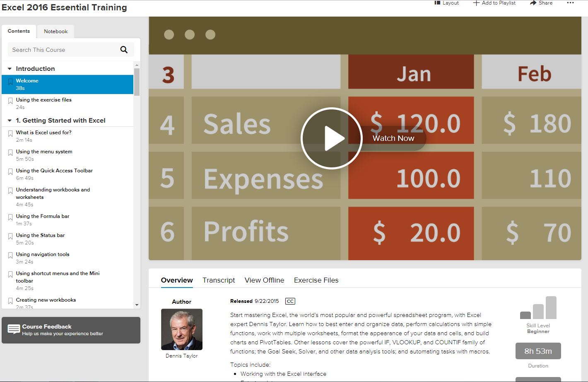
Task: Click the Add to Playlist plus icon
Action: 476,3
